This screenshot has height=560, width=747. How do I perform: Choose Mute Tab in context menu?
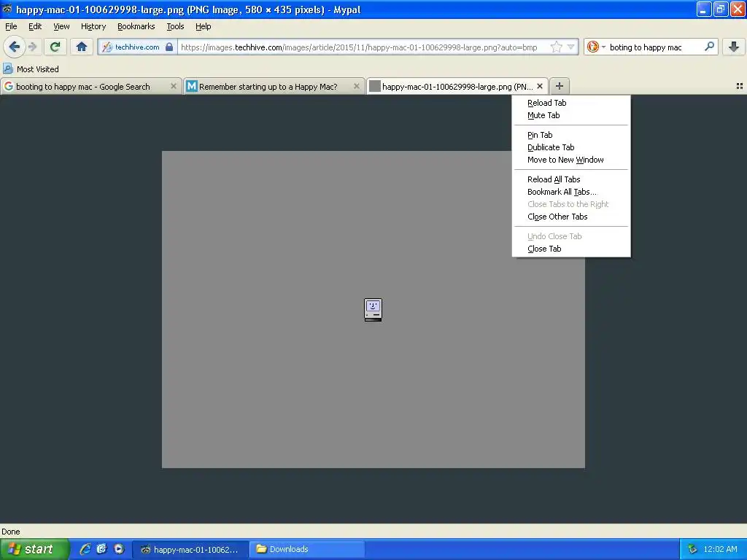coord(570,115)
